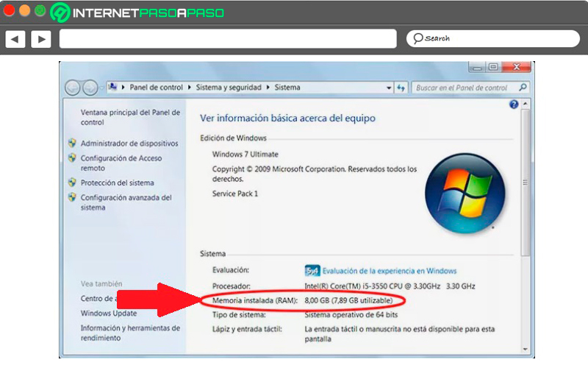This screenshot has height=368, width=588.
Task: Click the Service Pack 1 text
Action: pyautogui.click(x=235, y=194)
